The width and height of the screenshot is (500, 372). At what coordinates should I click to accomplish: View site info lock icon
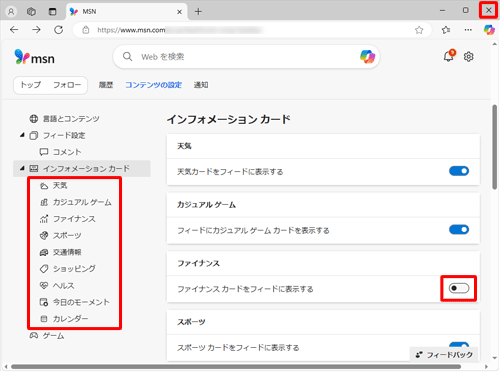click(86, 30)
